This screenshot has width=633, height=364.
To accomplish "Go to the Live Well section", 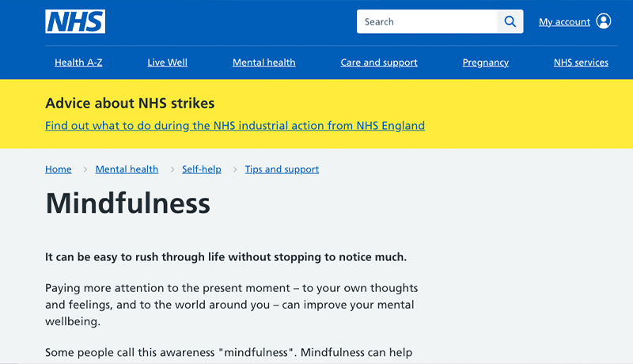I will [x=167, y=63].
